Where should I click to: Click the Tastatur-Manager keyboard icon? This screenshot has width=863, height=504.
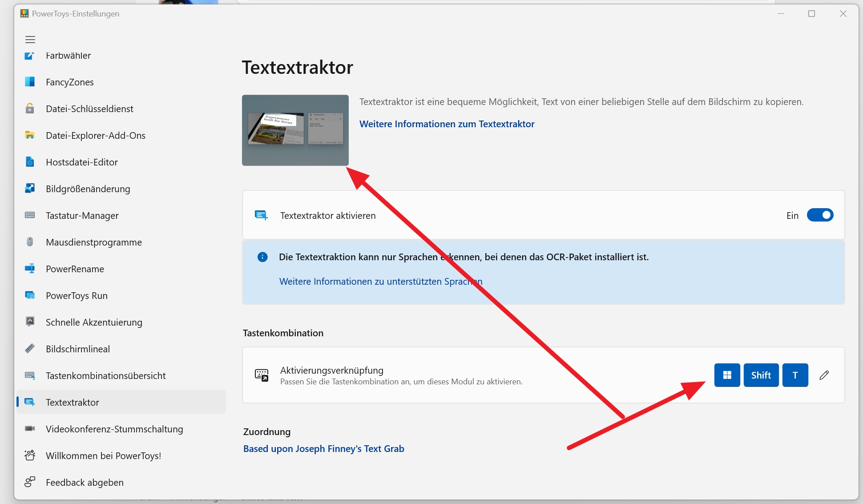tap(30, 215)
